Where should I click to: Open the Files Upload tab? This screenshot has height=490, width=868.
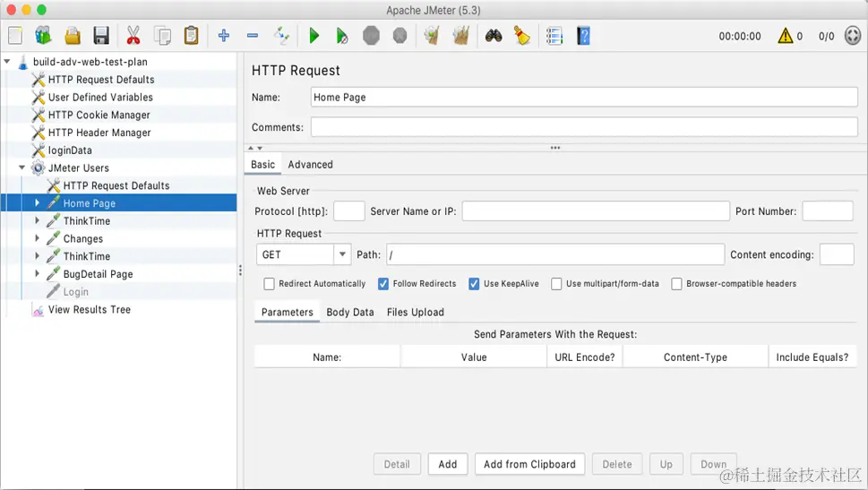pos(415,313)
